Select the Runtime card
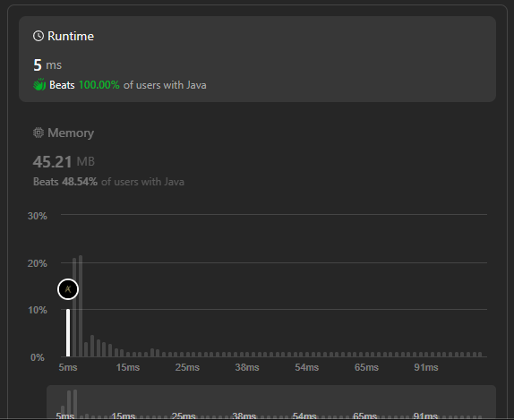 click(x=257, y=59)
